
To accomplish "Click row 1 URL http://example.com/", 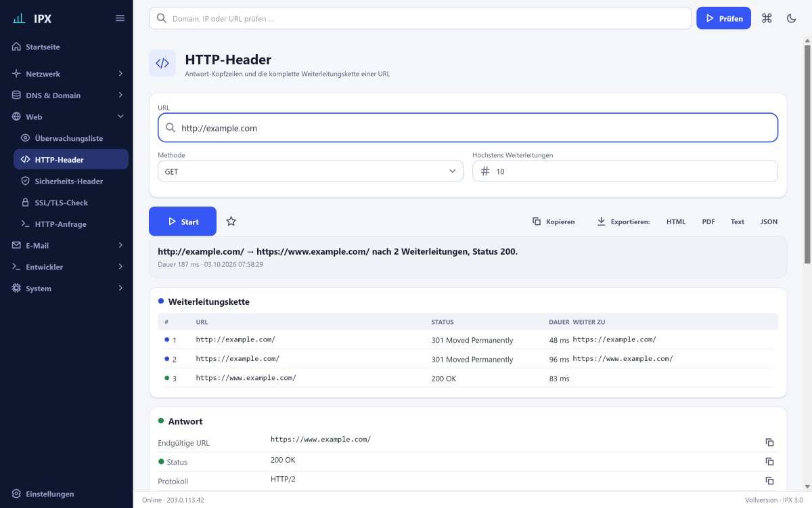I will tap(235, 339).
